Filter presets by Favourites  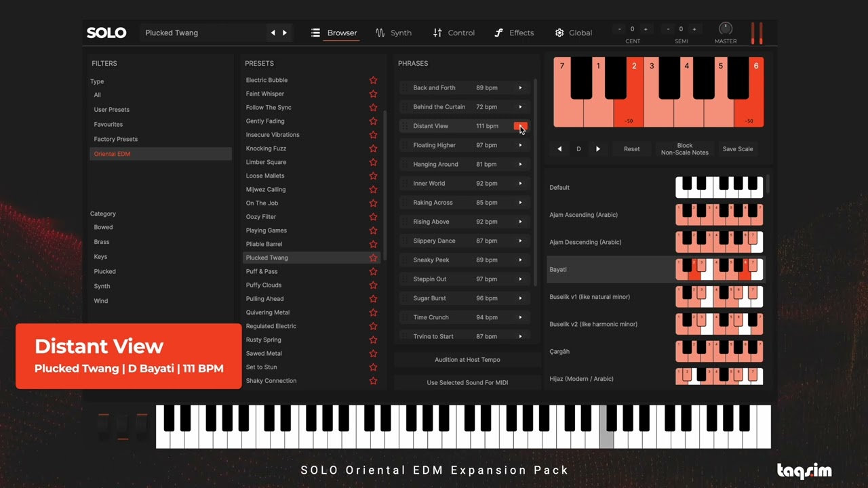[x=108, y=125]
